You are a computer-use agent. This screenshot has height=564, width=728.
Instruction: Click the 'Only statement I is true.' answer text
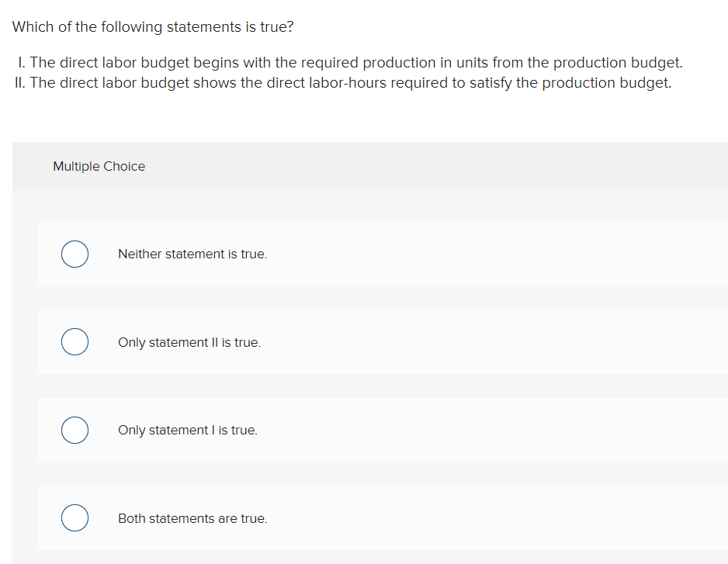(x=188, y=430)
